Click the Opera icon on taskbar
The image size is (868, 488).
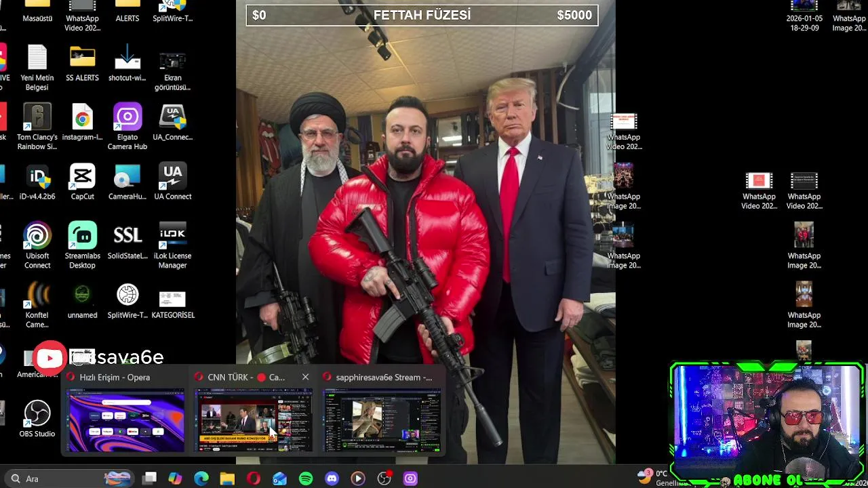(253, 479)
